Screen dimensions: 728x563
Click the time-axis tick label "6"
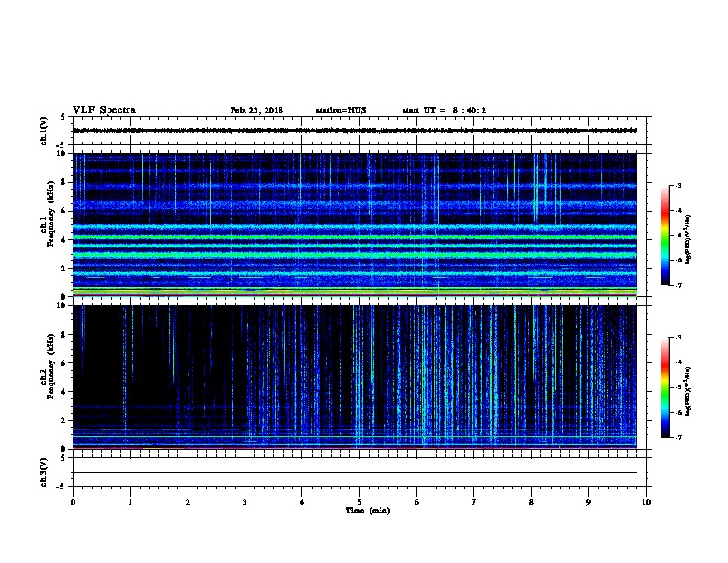tap(417, 502)
